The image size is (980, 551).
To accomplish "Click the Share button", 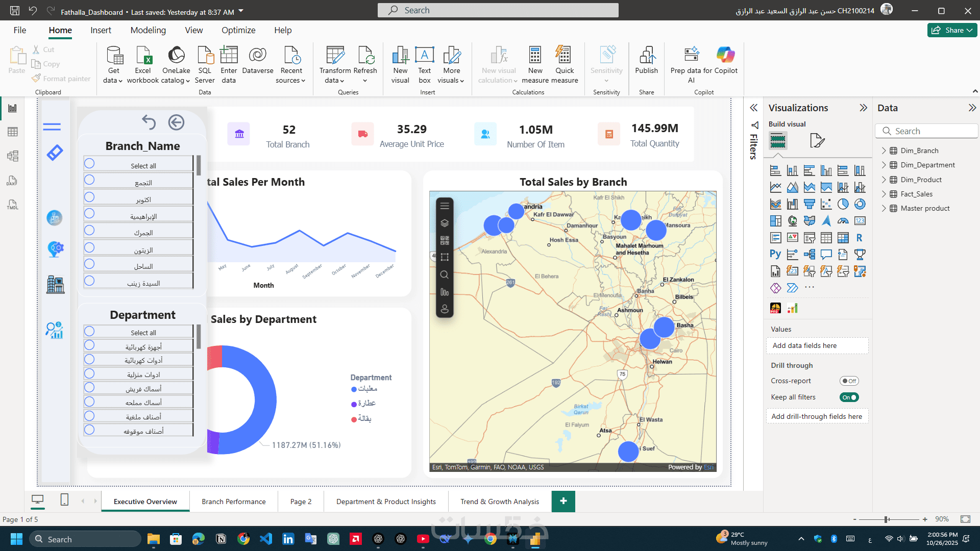I will pyautogui.click(x=951, y=30).
